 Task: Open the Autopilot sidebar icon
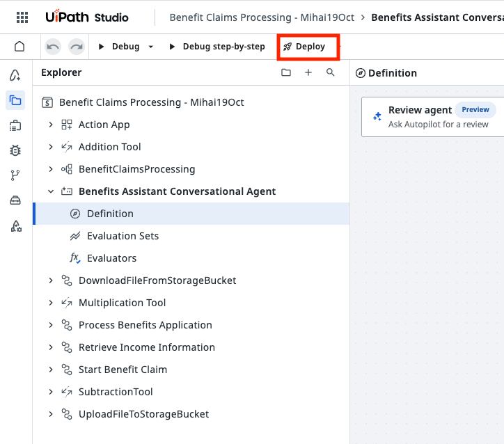point(15,75)
